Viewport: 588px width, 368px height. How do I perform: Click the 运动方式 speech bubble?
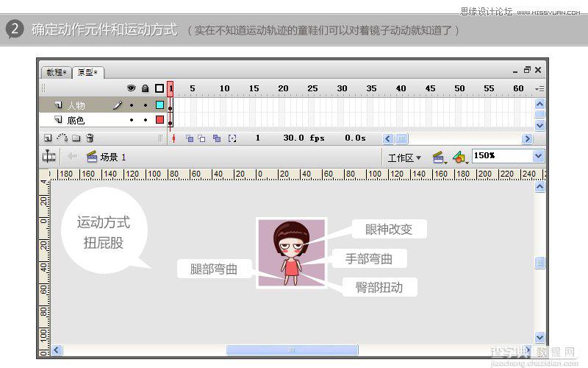coord(104,231)
